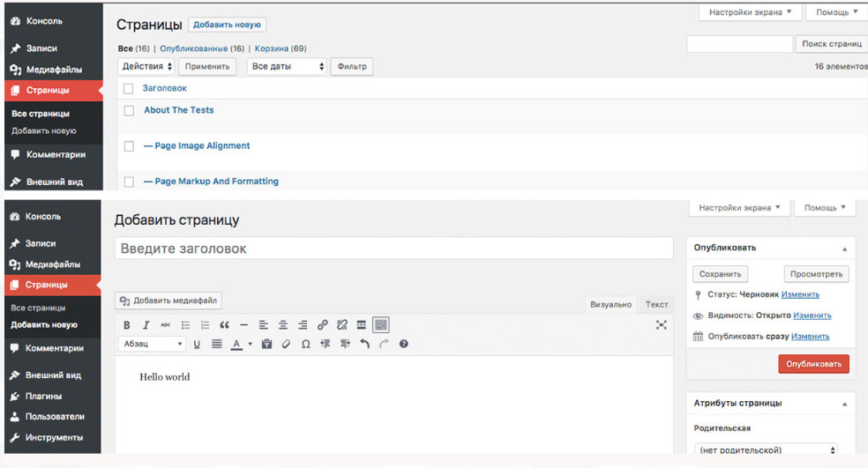Image resolution: width=868 pixels, height=468 pixels.
Task: Click the Применить button
Action: 207,66
